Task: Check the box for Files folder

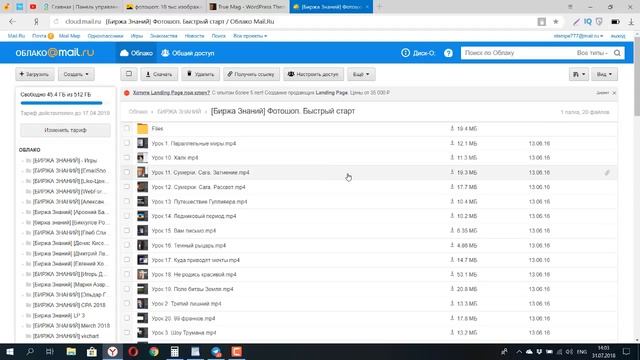Action: tap(127, 129)
